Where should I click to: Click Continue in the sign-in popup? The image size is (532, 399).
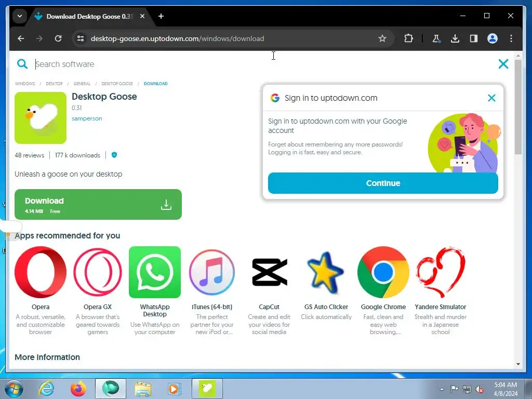click(x=383, y=183)
